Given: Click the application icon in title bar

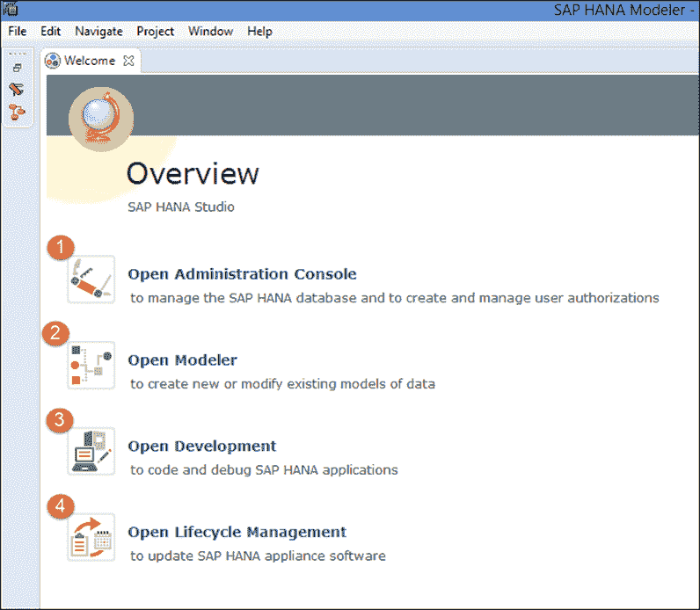Looking at the screenshot, I should 11,9.
